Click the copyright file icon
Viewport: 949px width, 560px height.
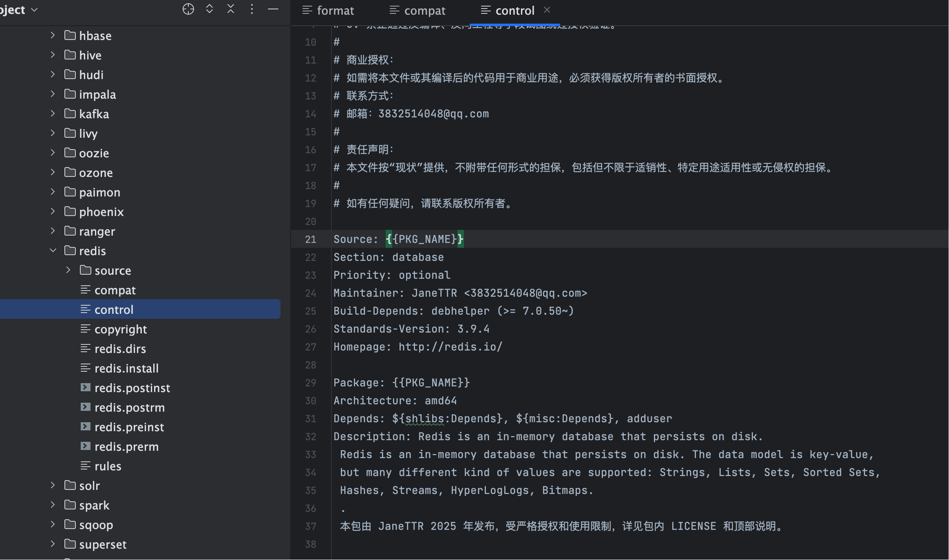(85, 329)
